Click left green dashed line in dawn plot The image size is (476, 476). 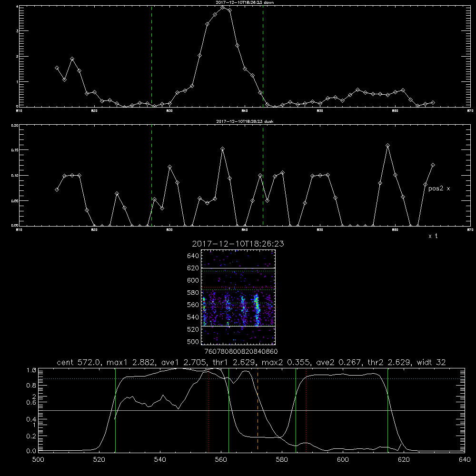(x=151, y=57)
